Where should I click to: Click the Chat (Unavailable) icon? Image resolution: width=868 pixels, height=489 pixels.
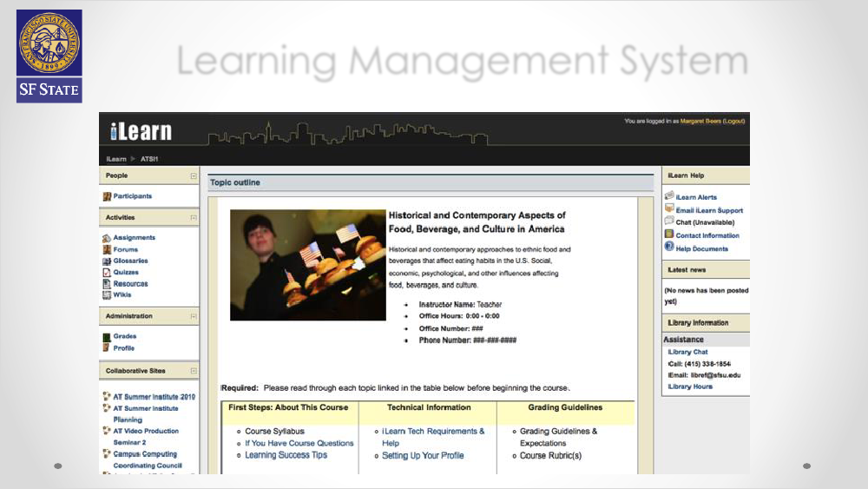(x=669, y=221)
